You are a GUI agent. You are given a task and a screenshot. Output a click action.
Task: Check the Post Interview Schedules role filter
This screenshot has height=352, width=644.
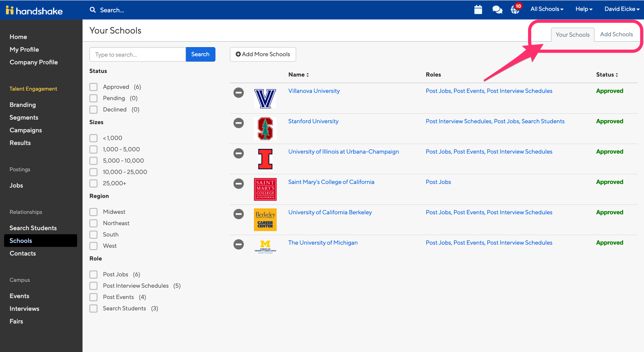tap(93, 286)
